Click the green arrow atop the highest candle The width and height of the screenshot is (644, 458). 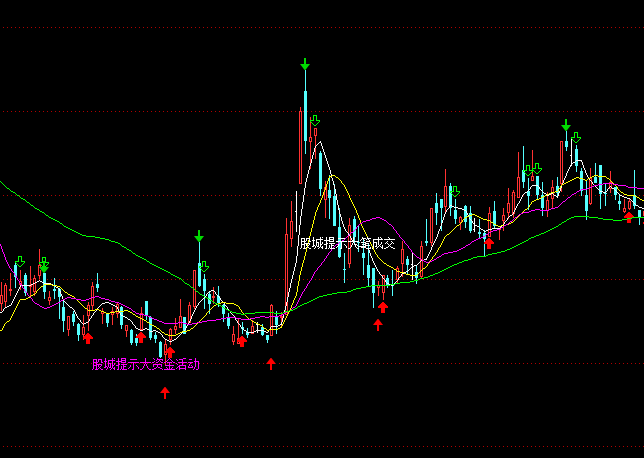(305, 66)
